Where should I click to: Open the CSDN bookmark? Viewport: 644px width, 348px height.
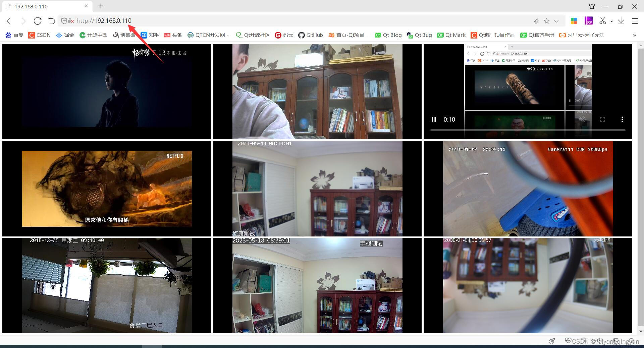click(x=39, y=35)
